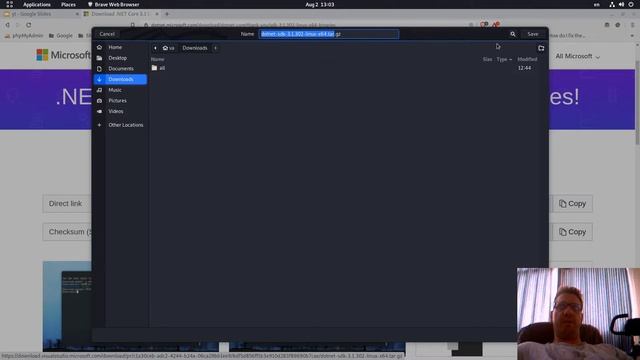Screen dimensions: 640x360
Task: Click the Downloads path bar segment
Action: click(x=195, y=48)
